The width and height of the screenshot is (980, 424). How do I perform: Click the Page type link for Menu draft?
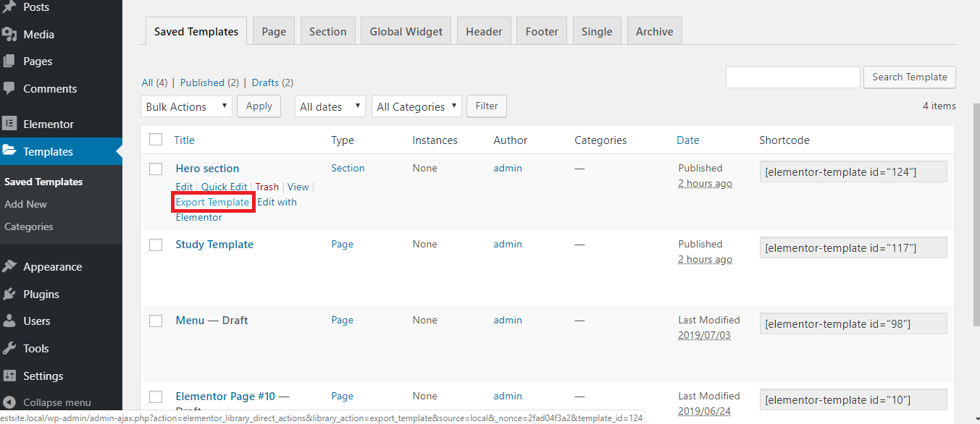click(x=342, y=320)
